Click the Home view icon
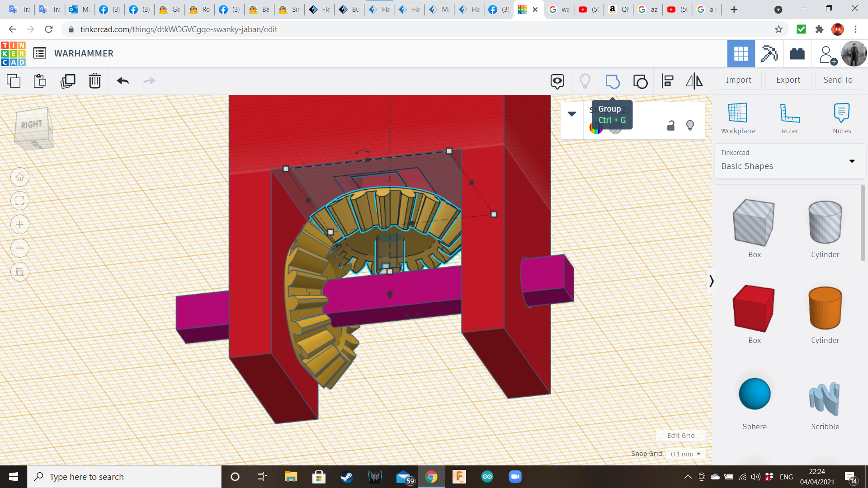This screenshot has width=868, height=488. (x=20, y=177)
